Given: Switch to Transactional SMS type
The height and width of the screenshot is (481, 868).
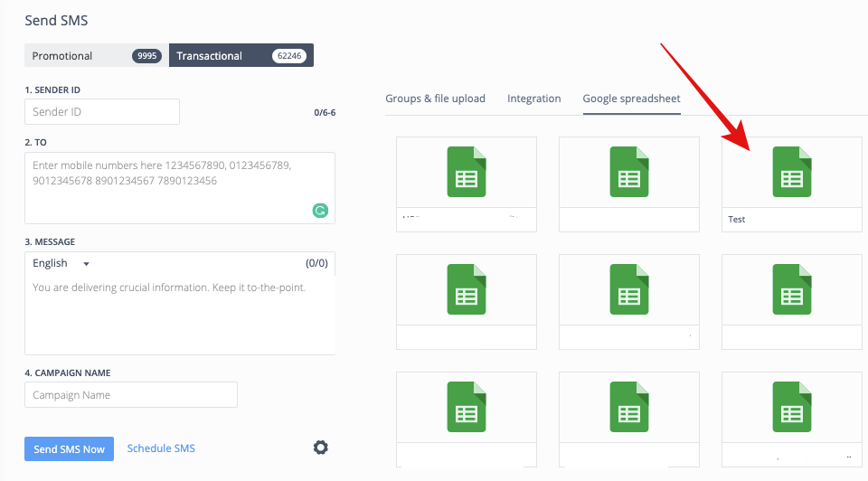Looking at the screenshot, I should pos(241,56).
